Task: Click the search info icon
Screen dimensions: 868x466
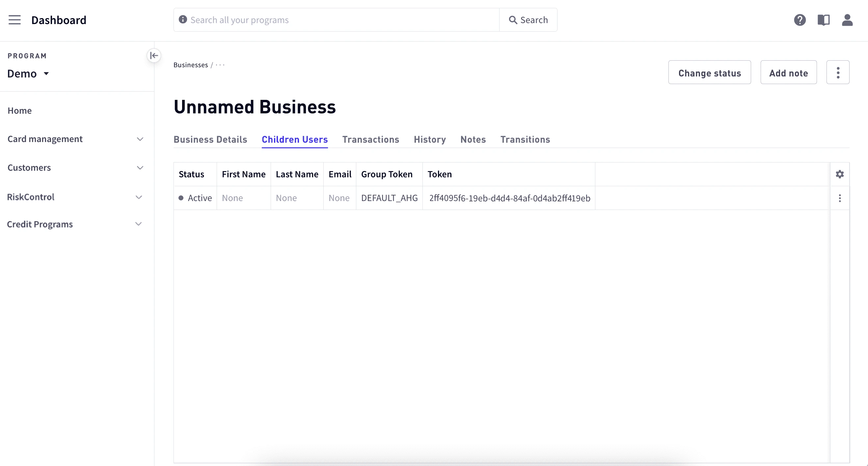Action: [x=183, y=19]
